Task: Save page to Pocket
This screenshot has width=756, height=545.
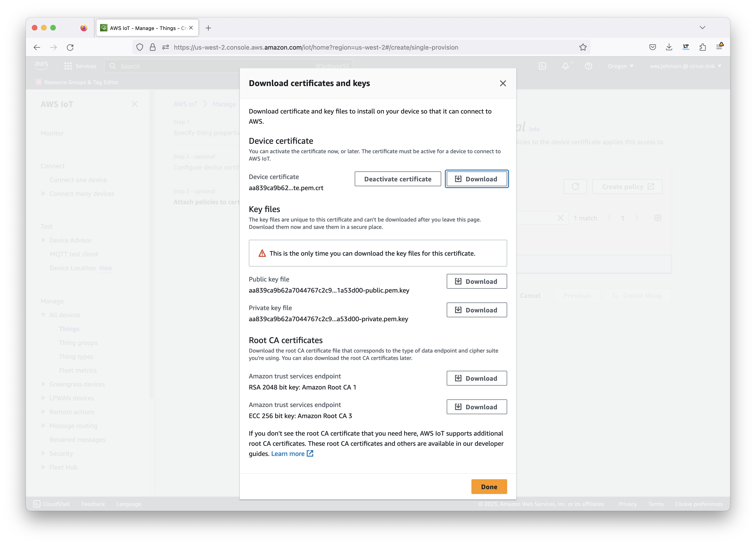Action: pos(653,47)
